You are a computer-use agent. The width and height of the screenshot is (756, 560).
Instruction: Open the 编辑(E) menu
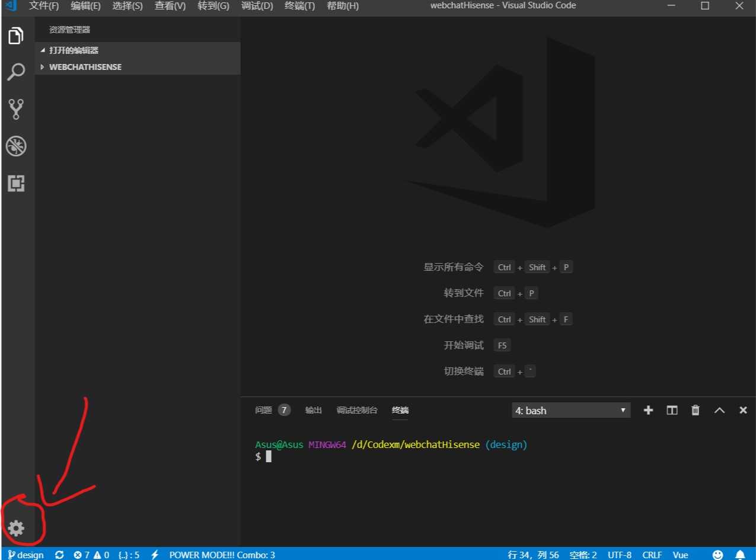click(x=85, y=6)
